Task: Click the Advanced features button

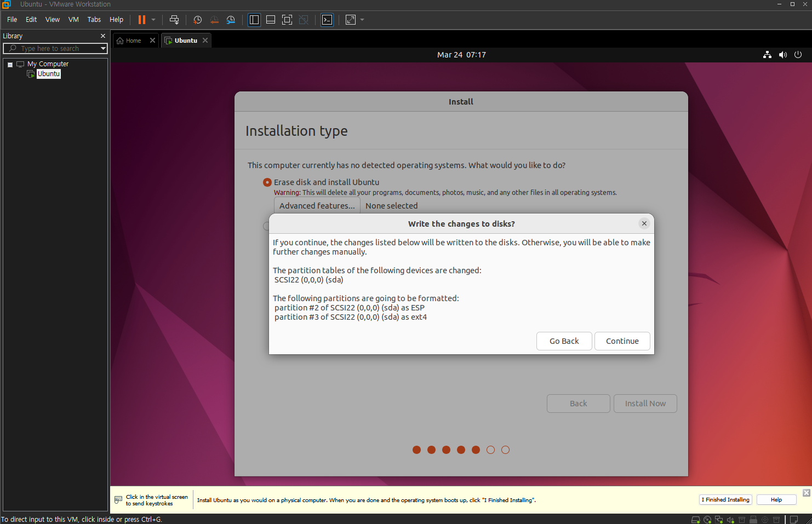Action: click(317, 206)
